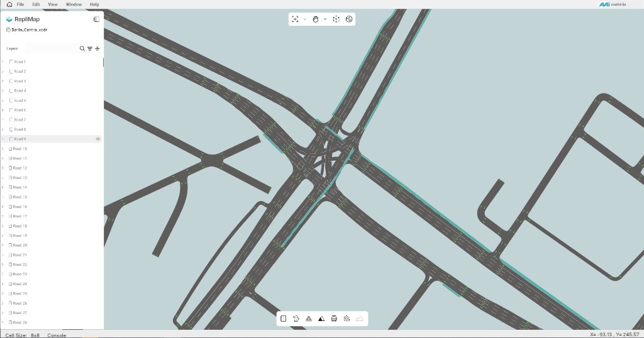This screenshot has width=644, height=338.
Task: Search layers with the magnifier icon
Action: pos(82,48)
